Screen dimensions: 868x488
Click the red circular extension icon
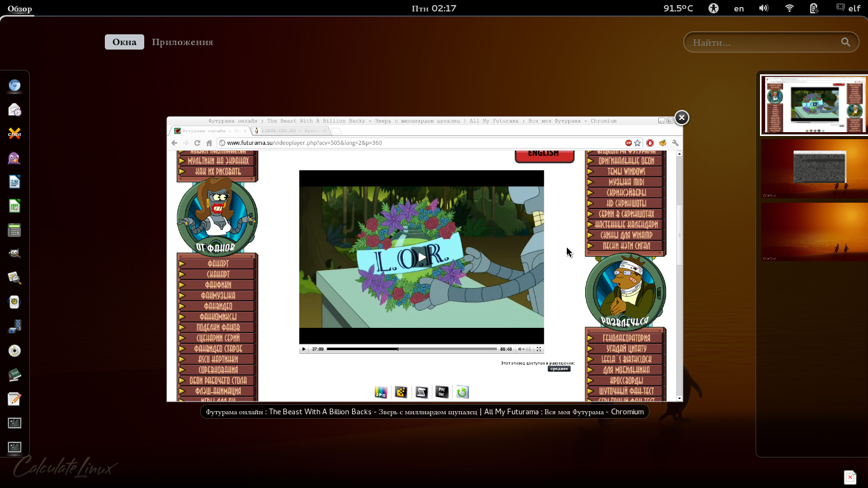[650, 143]
